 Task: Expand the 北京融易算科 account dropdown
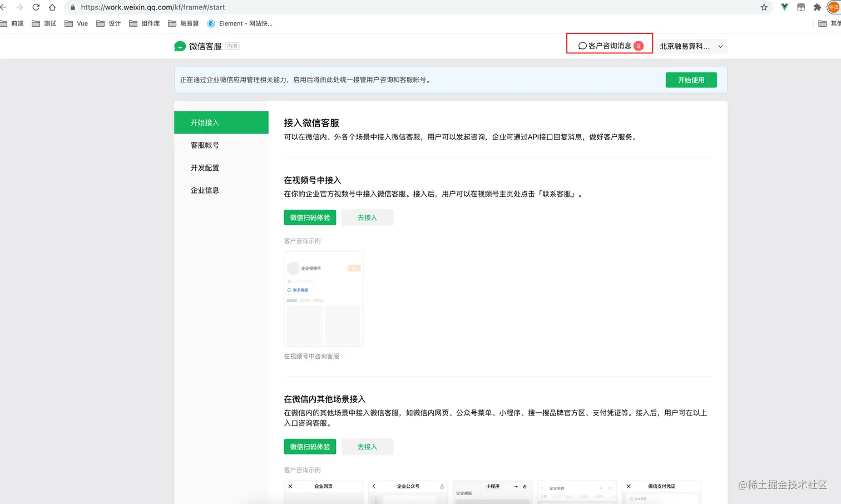pyautogui.click(x=692, y=46)
